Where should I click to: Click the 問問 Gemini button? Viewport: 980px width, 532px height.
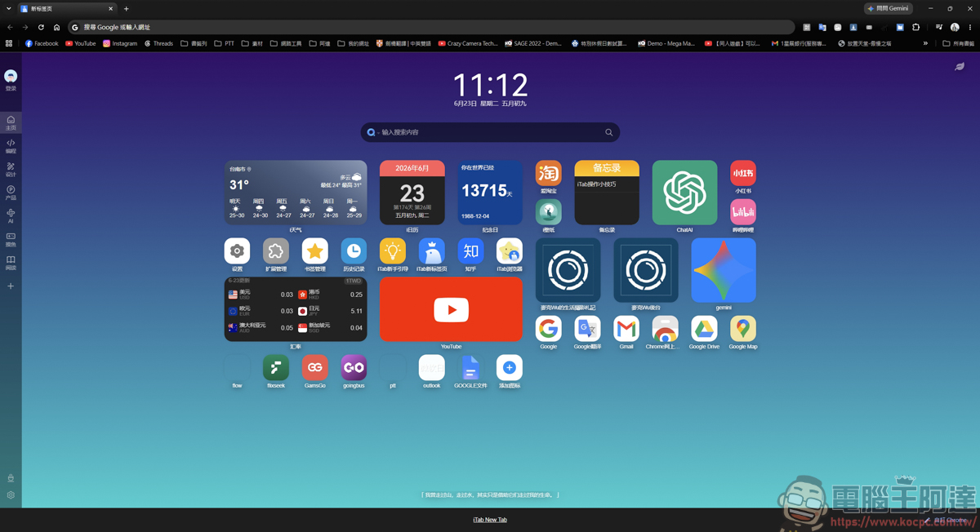889,8
